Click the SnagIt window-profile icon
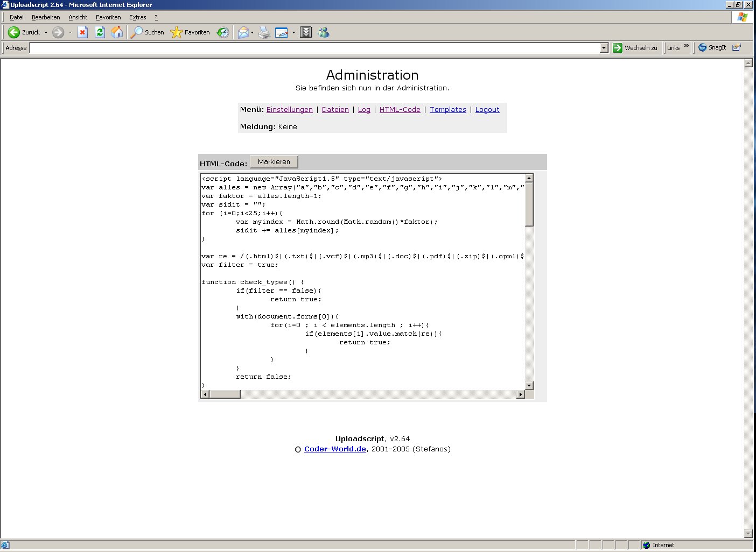 [737, 47]
